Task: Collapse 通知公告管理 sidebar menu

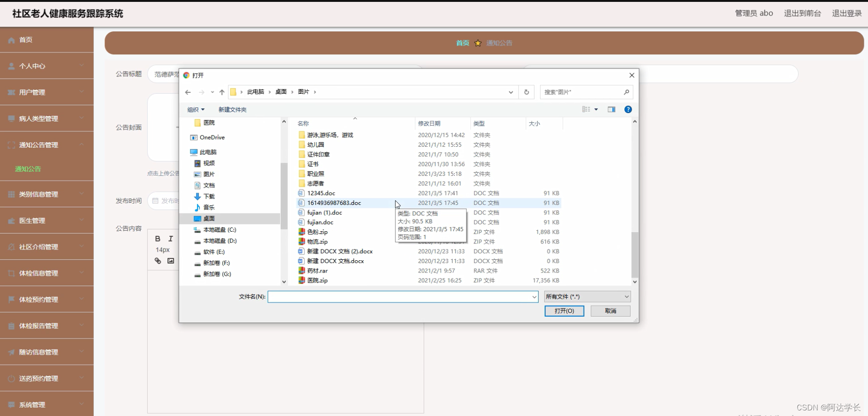Action: pyautogui.click(x=47, y=145)
